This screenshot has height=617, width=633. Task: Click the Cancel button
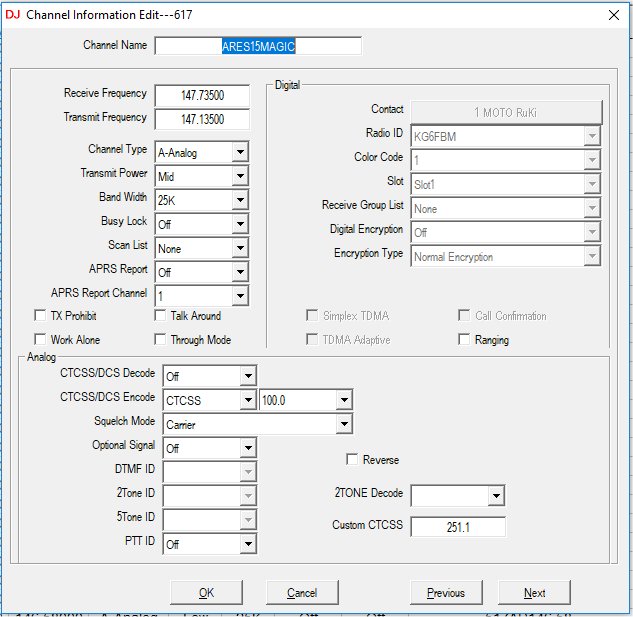click(x=302, y=592)
